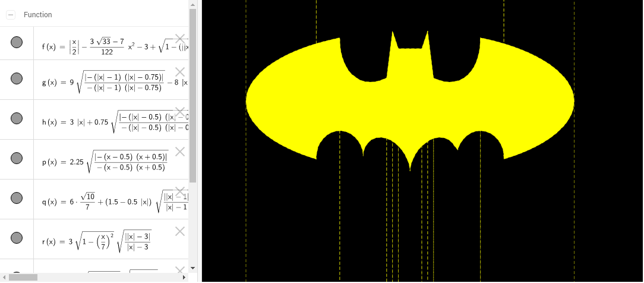Click the horizontal scrollbar right arrow
This screenshot has height=283, width=644.
click(x=184, y=277)
